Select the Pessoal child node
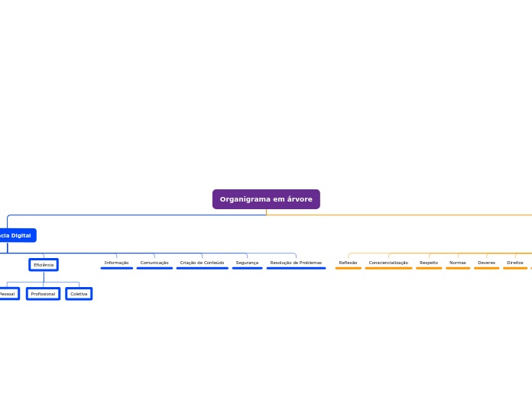The width and height of the screenshot is (532, 397). (8, 294)
